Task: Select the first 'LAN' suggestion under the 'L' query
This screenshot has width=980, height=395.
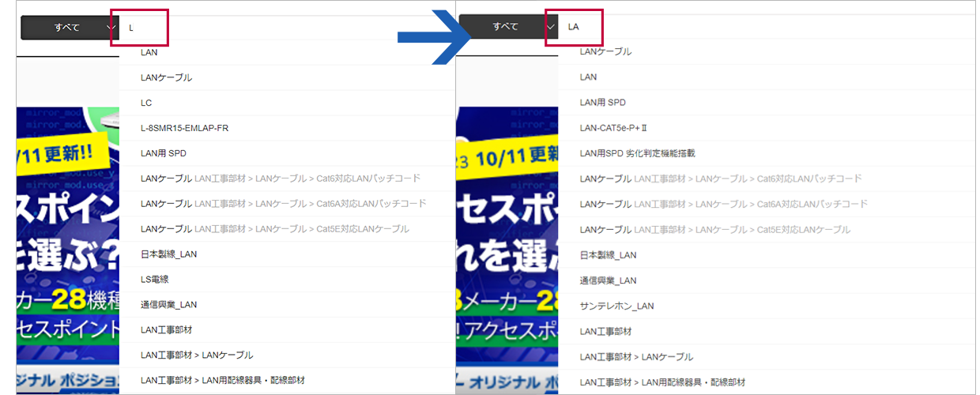Action: [149, 52]
